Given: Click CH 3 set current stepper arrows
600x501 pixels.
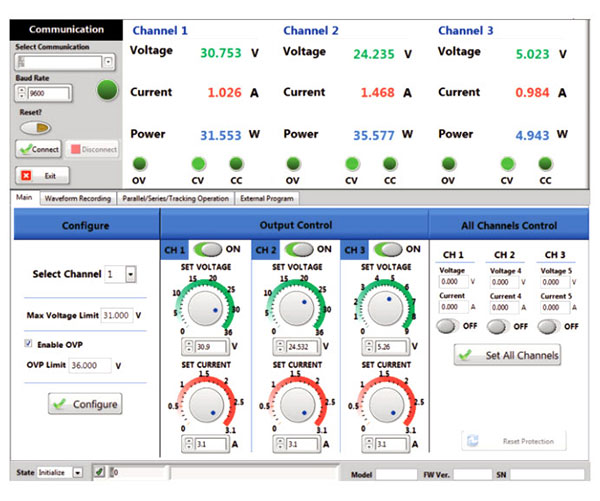Looking at the screenshot, I should tap(369, 444).
